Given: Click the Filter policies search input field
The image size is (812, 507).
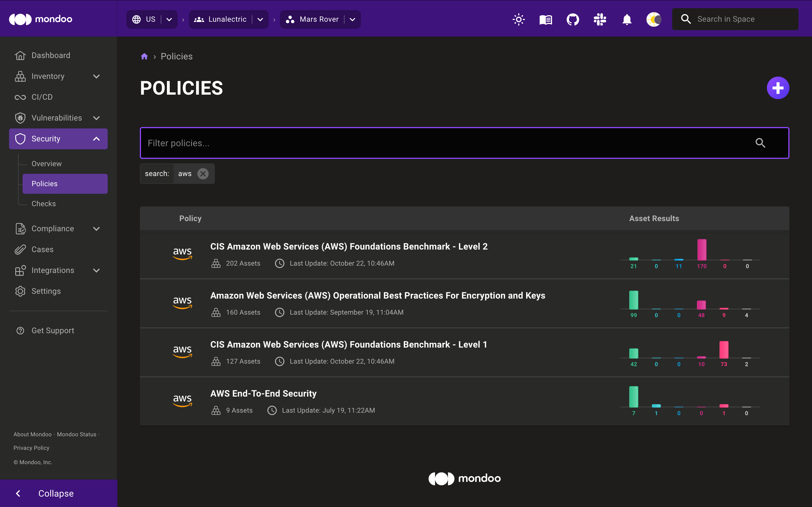Looking at the screenshot, I should click(464, 143).
